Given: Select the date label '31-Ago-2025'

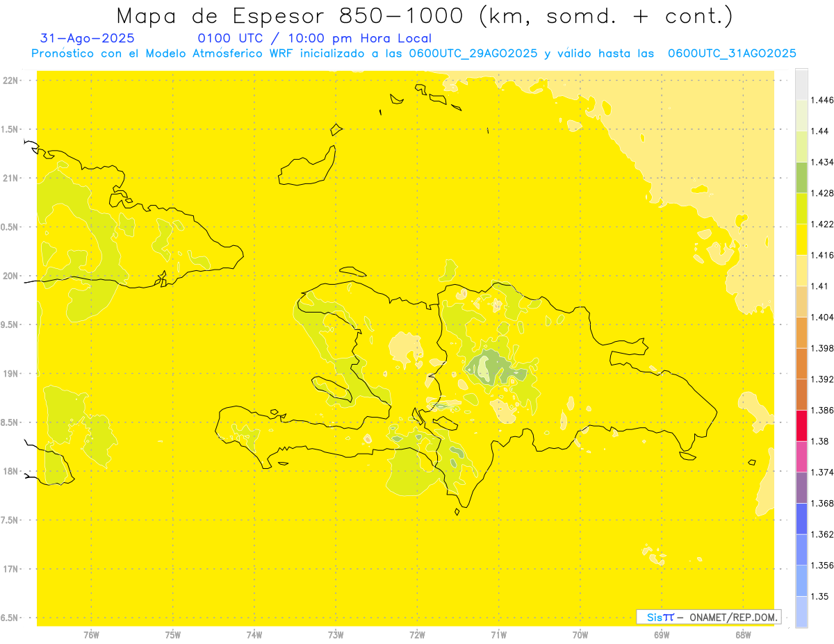Looking at the screenshot, I should [88, 39].
